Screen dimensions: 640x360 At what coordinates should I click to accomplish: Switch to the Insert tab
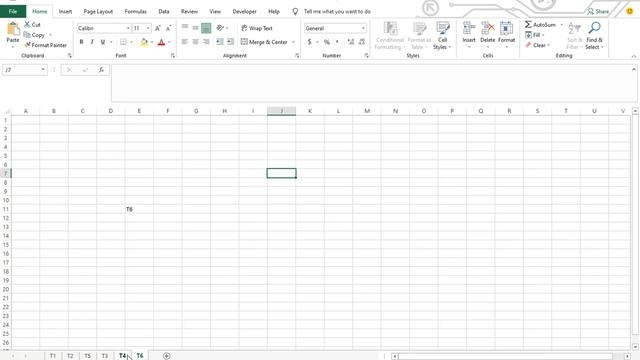pyautogui.click(x=65, y=11)
